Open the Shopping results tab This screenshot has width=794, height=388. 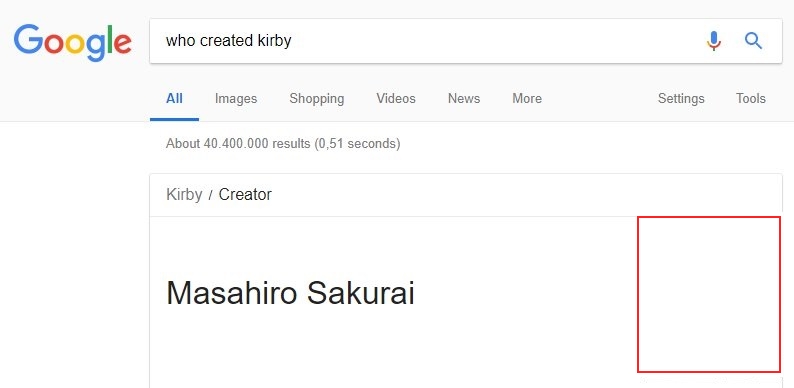point(316,98)
